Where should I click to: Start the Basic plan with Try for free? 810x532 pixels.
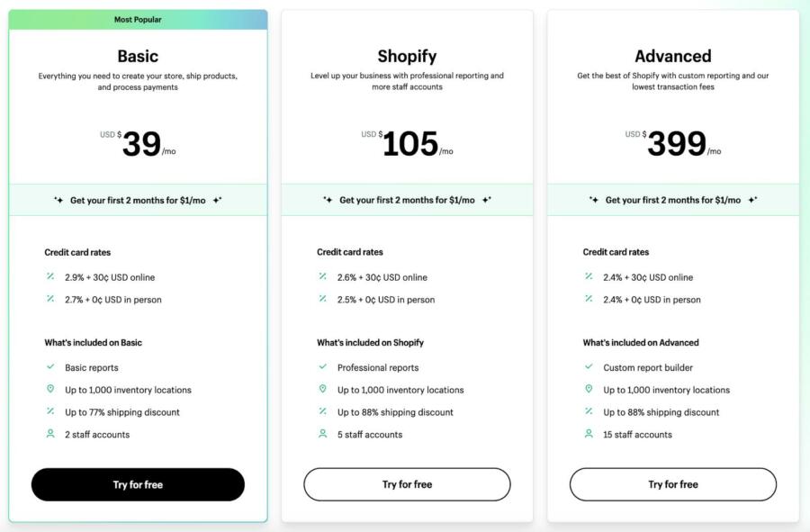coord(138,484)
